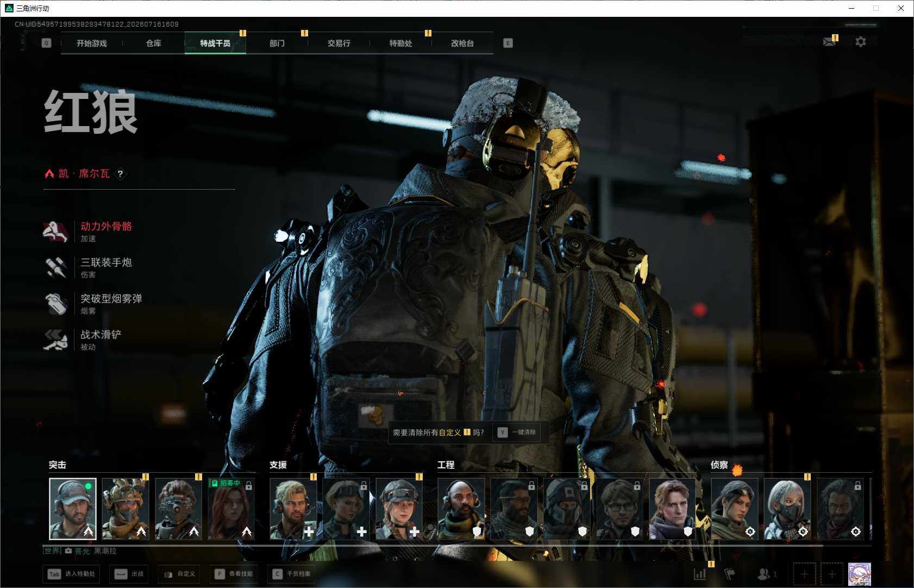
Task: Click the flag icon in bottom bar
Action: (730, 574)
